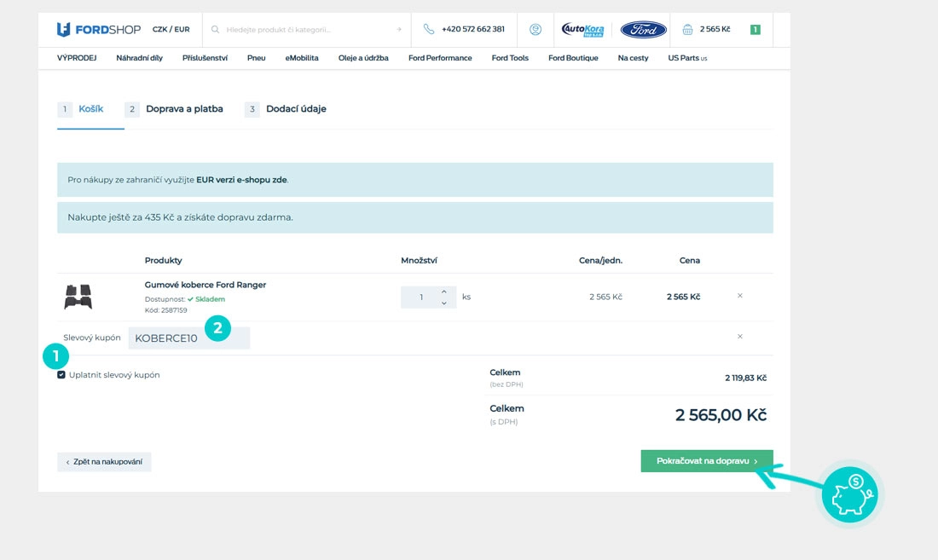
Task: Decrease quantity with down arrow
Action: [443, 303]
